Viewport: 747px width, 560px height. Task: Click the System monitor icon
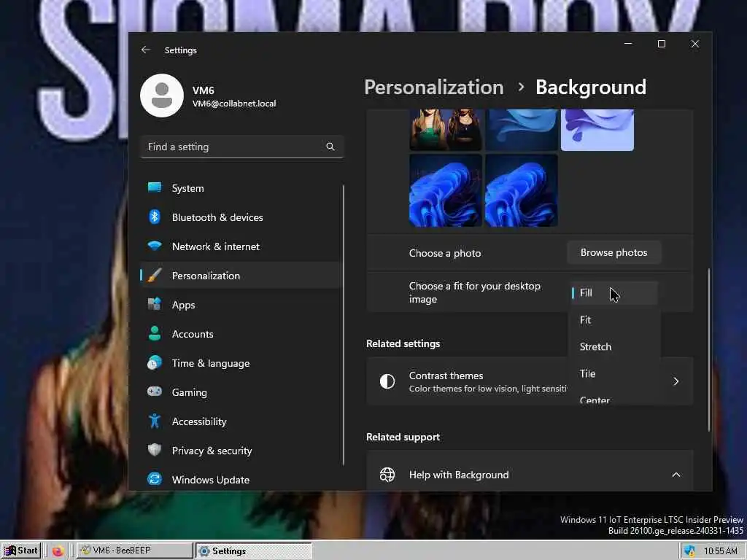coord(155,187)
